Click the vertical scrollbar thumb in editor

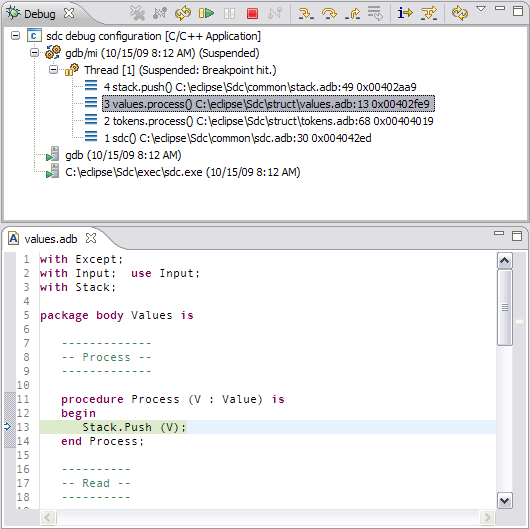(505, 308)
